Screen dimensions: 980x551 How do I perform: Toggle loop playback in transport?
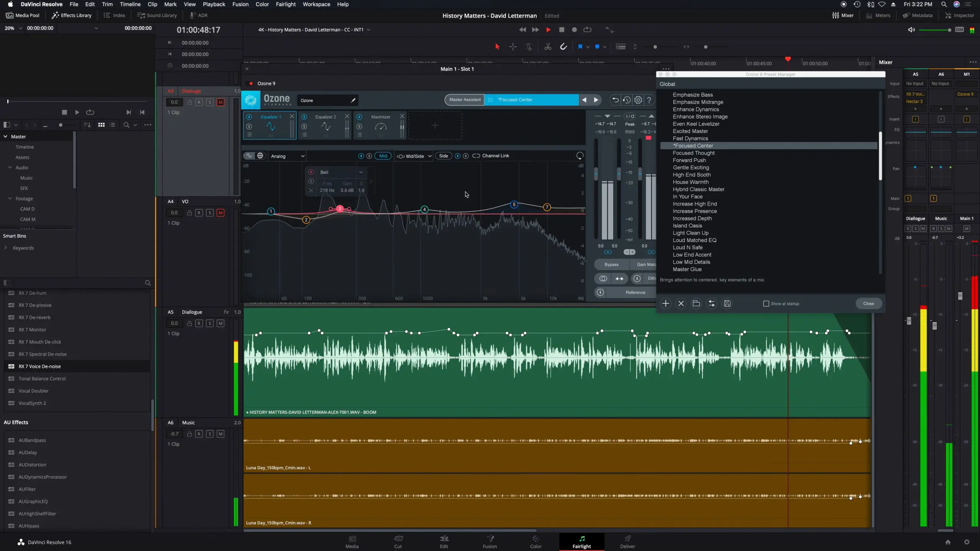coord(587,30)
